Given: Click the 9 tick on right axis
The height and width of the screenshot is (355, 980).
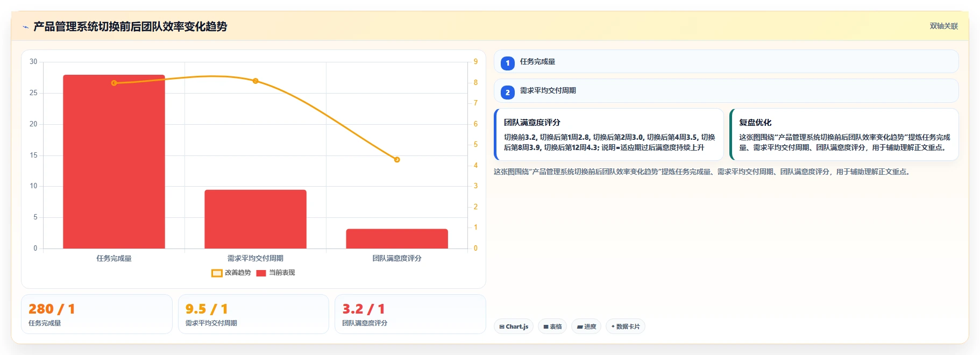Looking at the screenshot, I should [475, 62].
